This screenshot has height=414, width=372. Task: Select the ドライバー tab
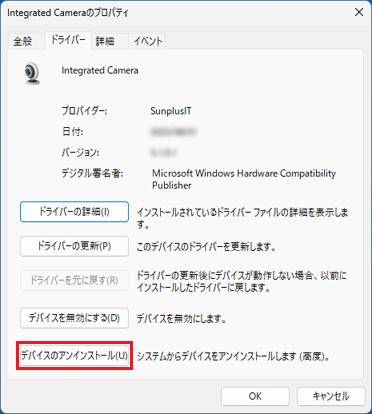pos(68,40)
